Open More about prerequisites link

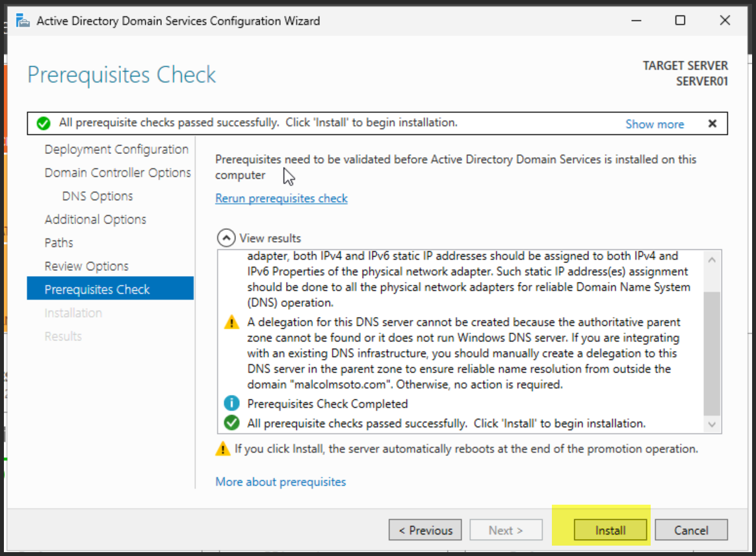(x=280, y=482)
